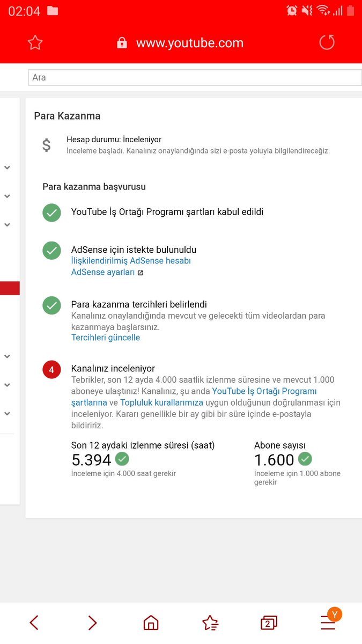Select the red highlighted sidebar item
The height and width of the screenshot is (644, 362).
10,288
